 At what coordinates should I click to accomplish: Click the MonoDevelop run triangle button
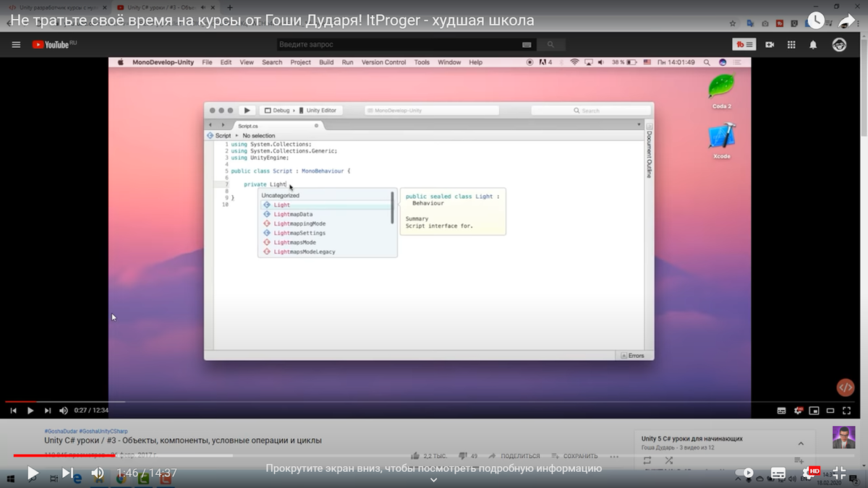point(247,111)
